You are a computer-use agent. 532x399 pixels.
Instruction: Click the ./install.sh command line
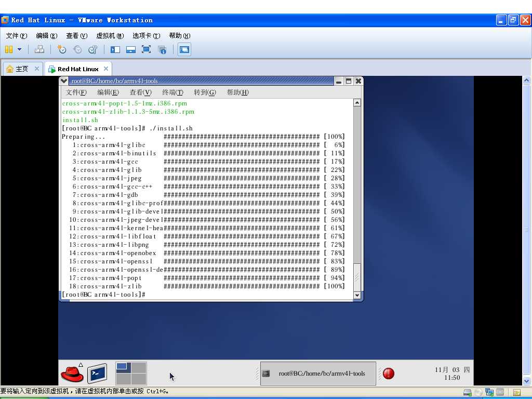coord(127,128)
